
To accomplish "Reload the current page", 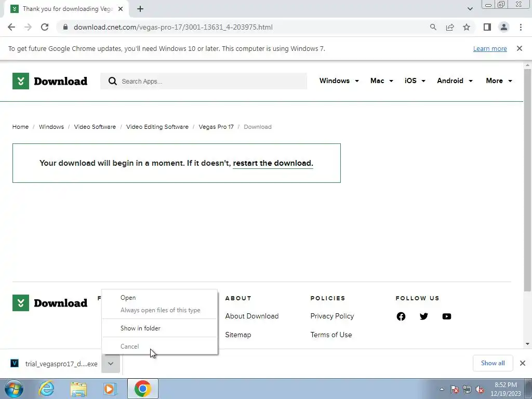I will coord(45,27).
